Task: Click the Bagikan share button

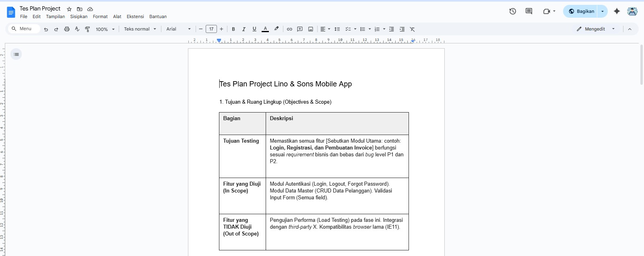Action: [x=580, y=11]
